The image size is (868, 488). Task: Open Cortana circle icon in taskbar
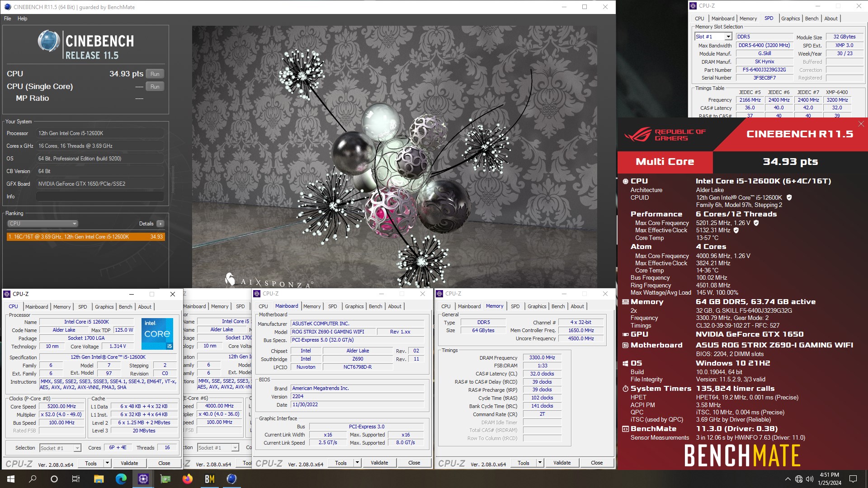[54, 479]
